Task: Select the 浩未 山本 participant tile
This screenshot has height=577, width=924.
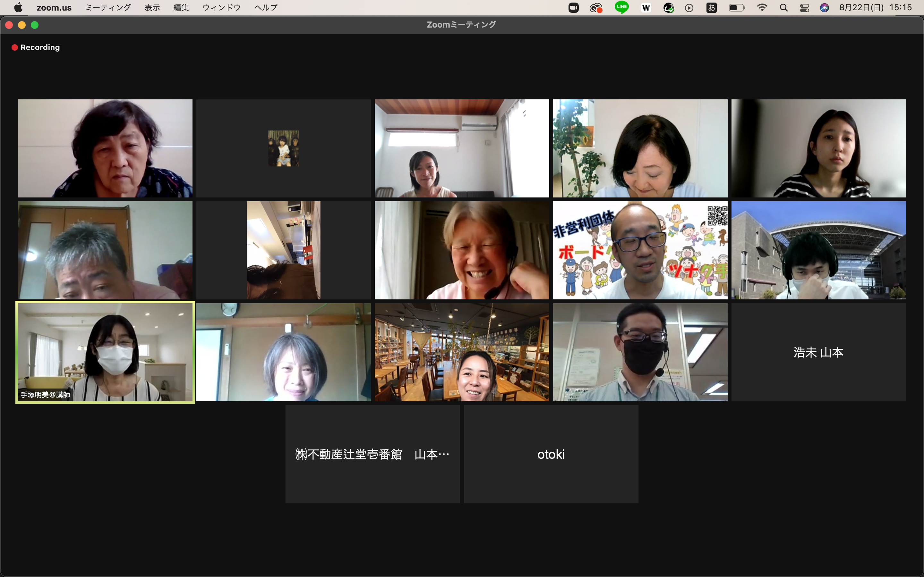Action: 818,352
